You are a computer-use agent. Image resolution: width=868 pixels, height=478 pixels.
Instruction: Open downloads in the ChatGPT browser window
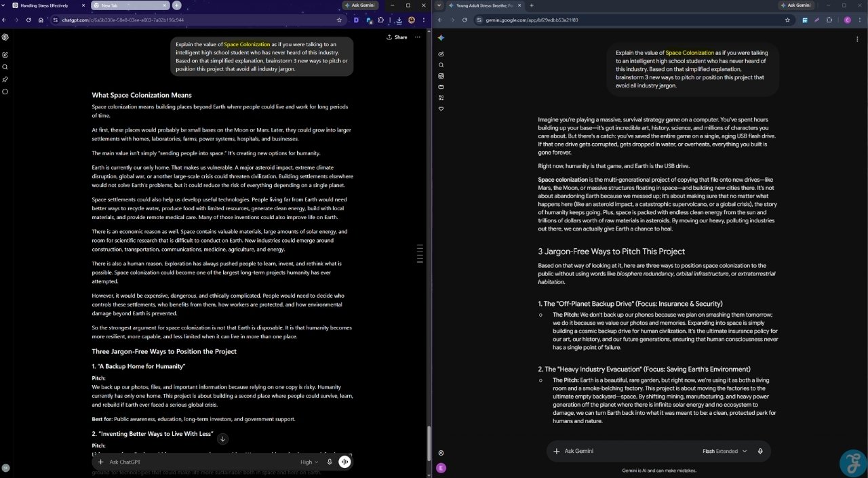[399, 20]
